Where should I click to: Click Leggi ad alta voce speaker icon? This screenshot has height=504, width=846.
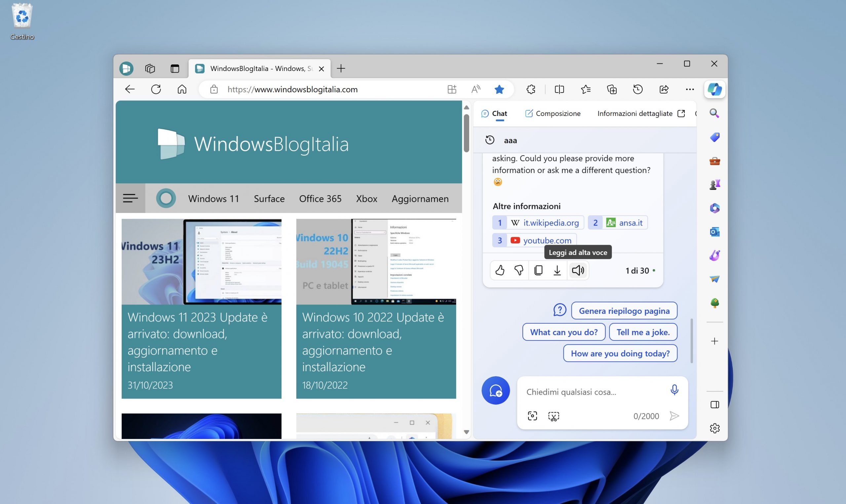coord(578,270)
